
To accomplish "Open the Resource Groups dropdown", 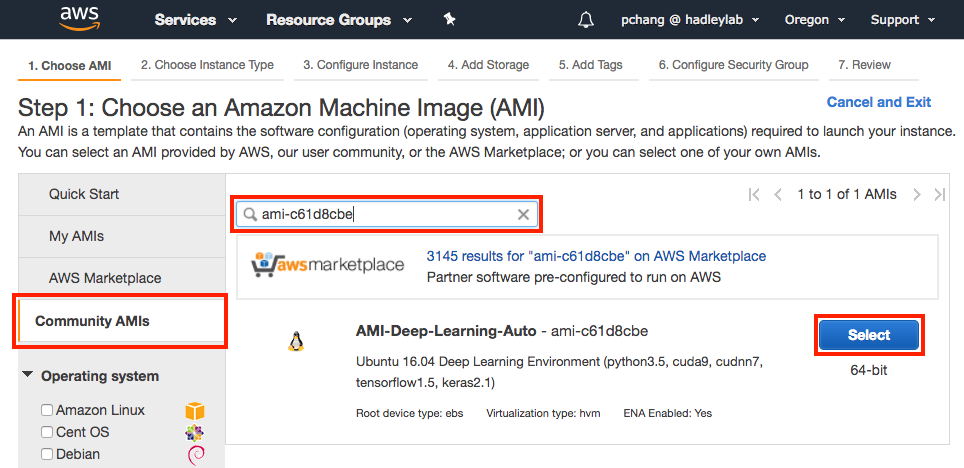I will click(x=339, y=20).
